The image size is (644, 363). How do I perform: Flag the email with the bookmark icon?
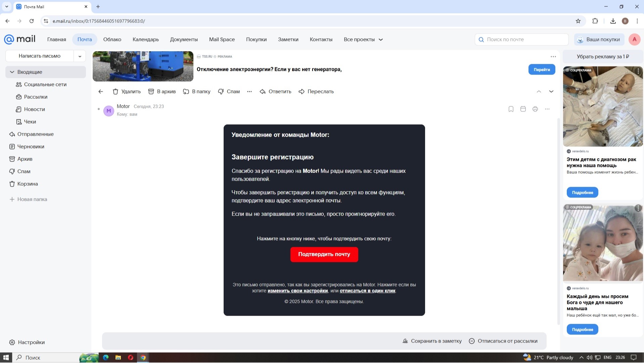click(x=511, y=109)
